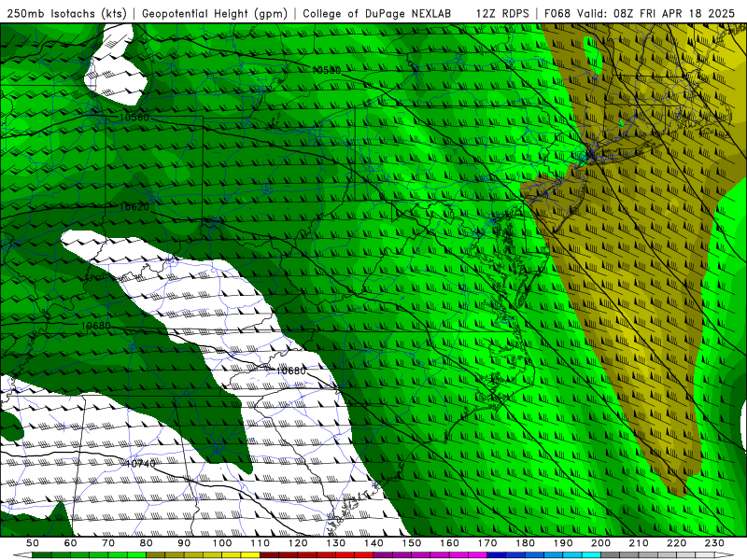
Task: Click the 140 value on the color scale
Action: pos(374,543)
